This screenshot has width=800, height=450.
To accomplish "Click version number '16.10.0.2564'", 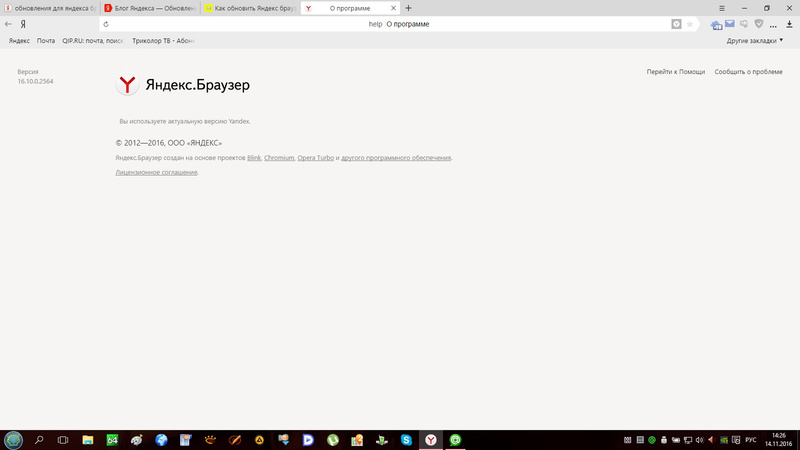I will coord(35,81).
